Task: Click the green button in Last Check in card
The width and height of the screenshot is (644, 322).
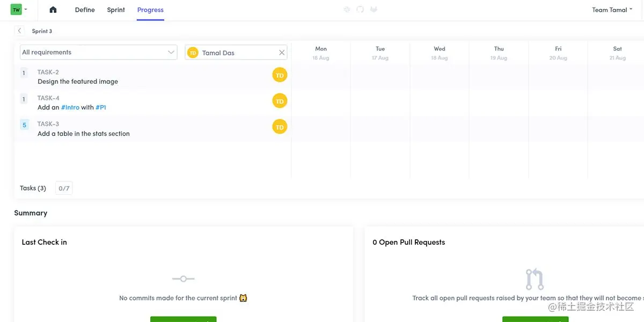Action: click(183, 319)
